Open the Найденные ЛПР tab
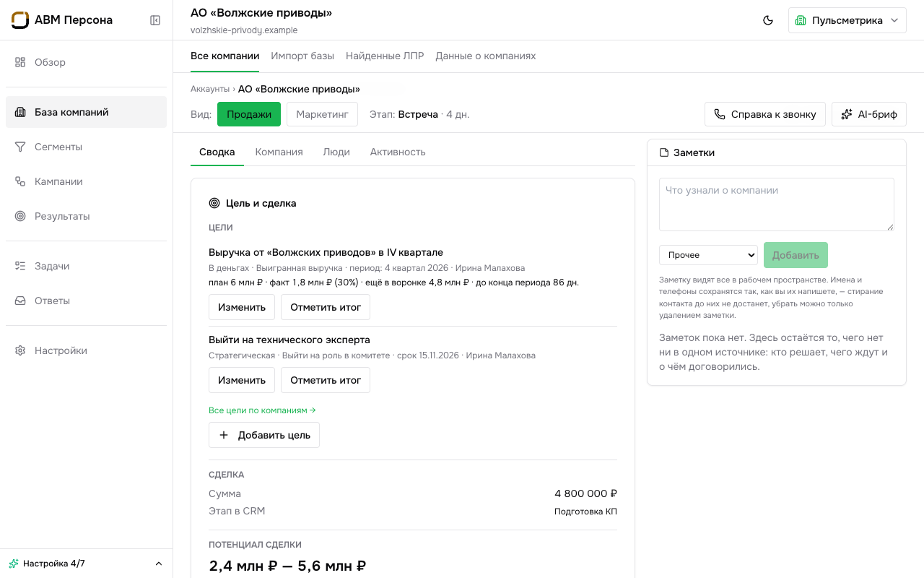Viewport: 924px width, 578px height. (385, 56)
